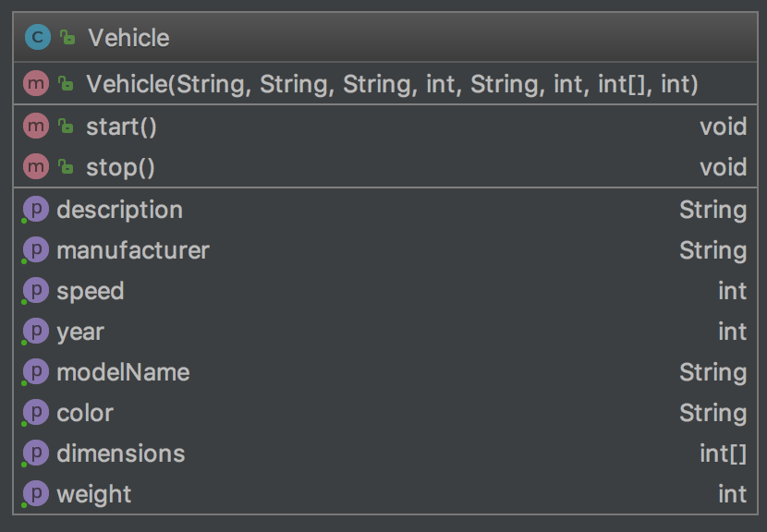Viewport: 767px width, 532px height.
Task: Click the red method icon beside the Vehicle constructor
Action: click(36, 84)
